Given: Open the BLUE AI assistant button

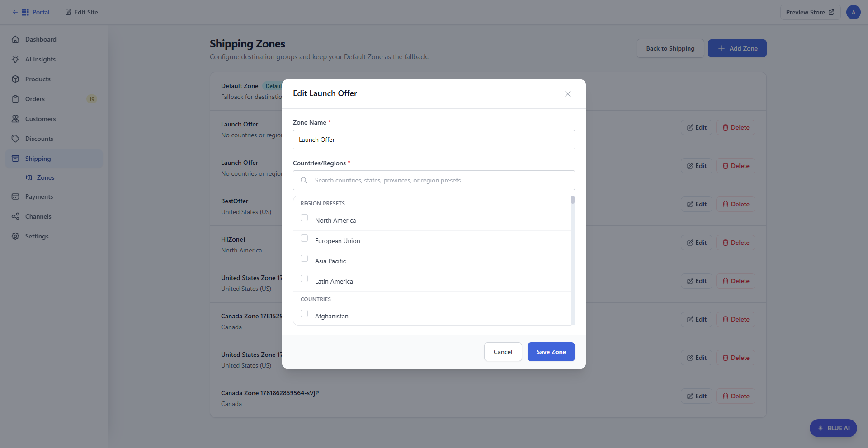Looking at the screenshot, I should [x=833, y=428].
